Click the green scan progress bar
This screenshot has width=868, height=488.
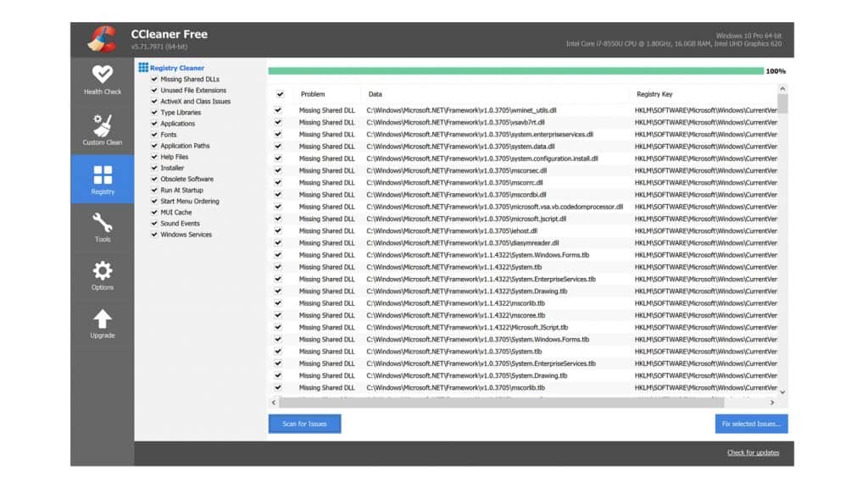click(515, 71)
